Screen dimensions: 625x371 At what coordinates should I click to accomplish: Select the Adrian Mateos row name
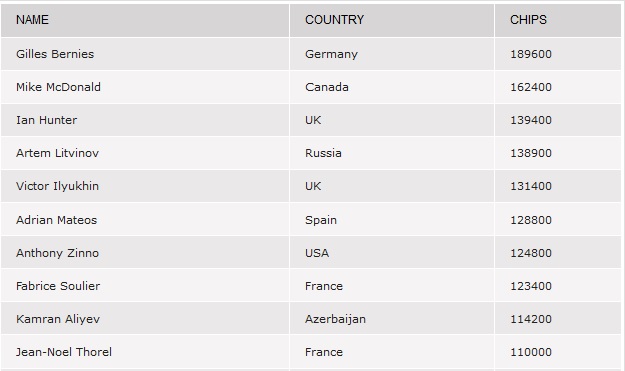point(57,220)
